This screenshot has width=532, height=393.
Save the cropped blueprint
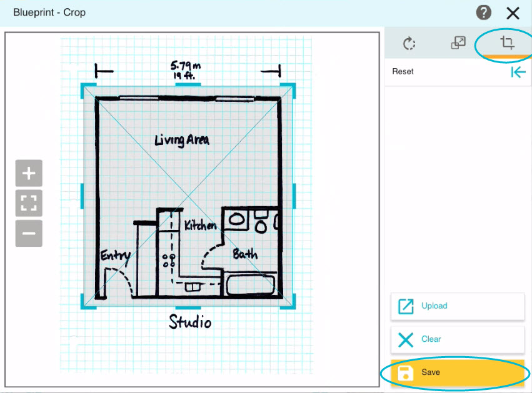[x=458, y=372]
